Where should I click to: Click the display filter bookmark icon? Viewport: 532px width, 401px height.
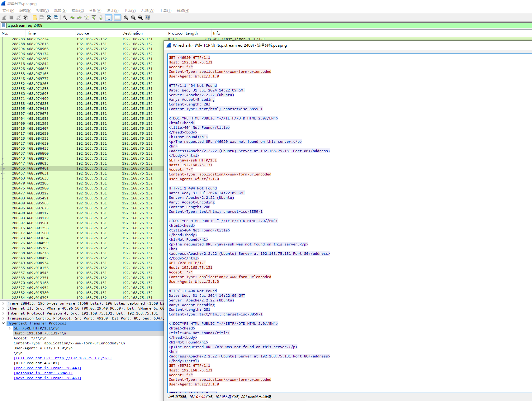[x=3, y=26]
